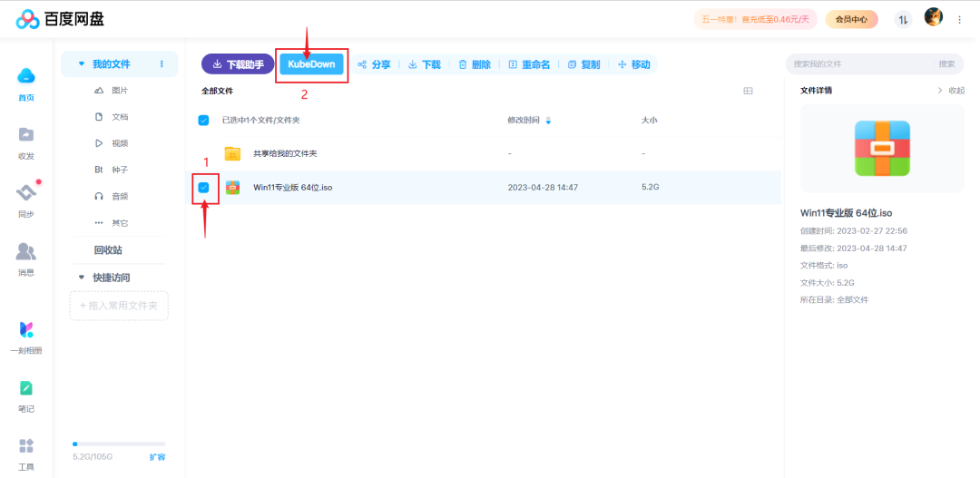
Task: Collapse the 我的文件 tree section
Action: 82,64
